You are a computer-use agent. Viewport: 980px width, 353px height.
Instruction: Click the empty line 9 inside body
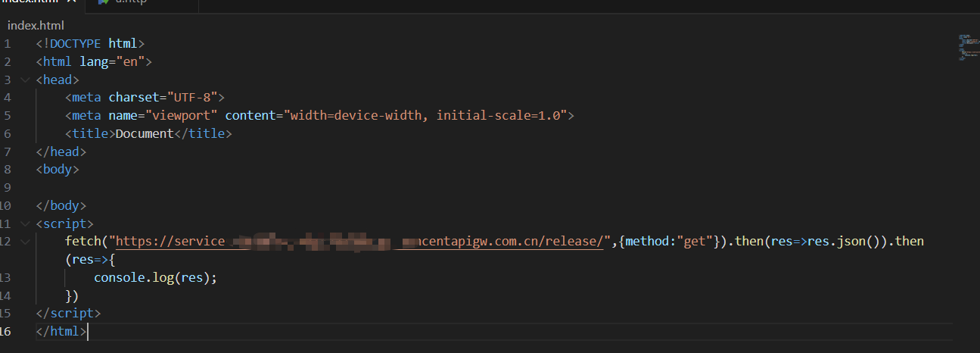coord(227,187)
